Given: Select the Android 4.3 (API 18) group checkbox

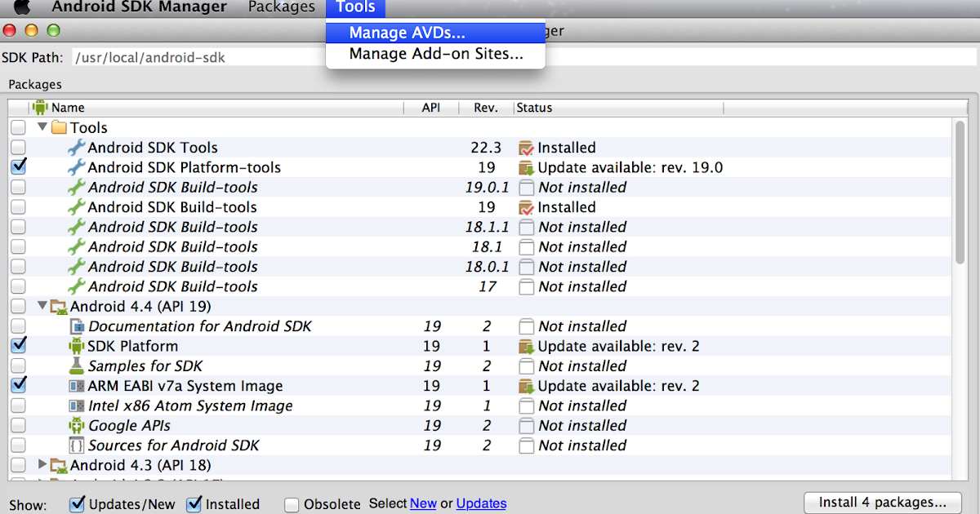Looking at the screenshot, I should pyautogui.click(x=18, y=465).
